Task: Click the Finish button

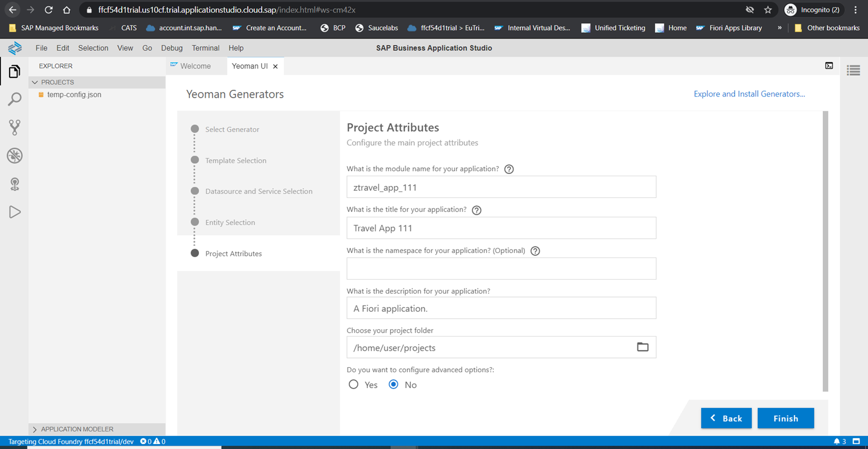Action: point(785,418)
